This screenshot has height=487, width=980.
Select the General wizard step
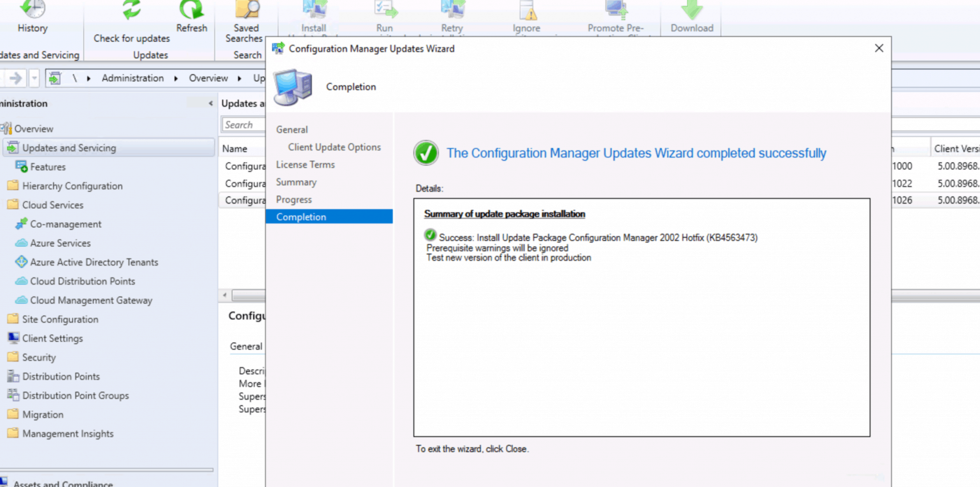[292, 129]
